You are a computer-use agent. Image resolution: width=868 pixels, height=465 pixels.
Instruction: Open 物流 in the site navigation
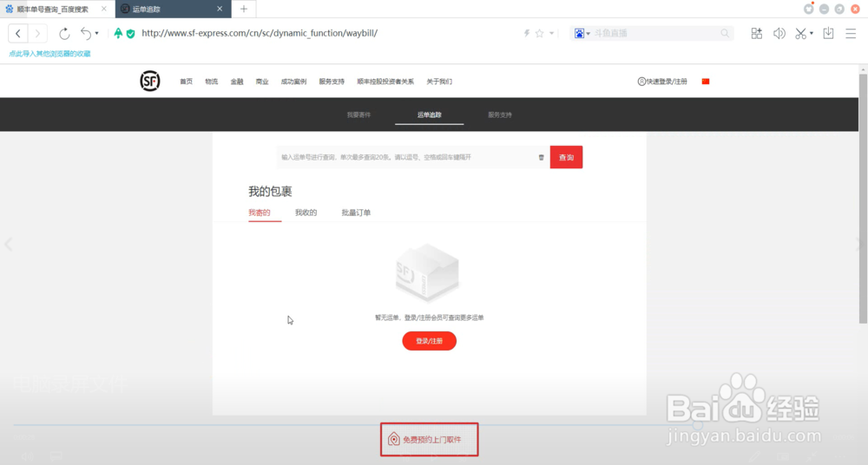coord(212,82)
